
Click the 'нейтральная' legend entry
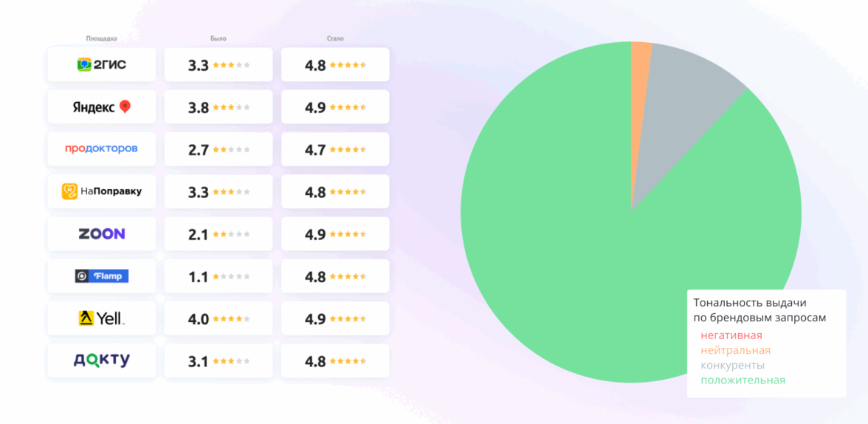(735, 350)
